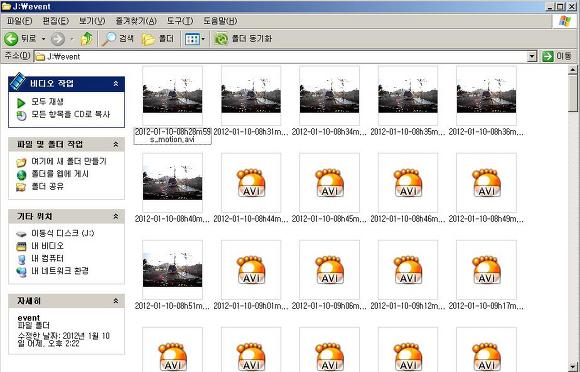Open the Views dropdown button
This screenshot has height=372, width=580.
[x=195, y=38]
